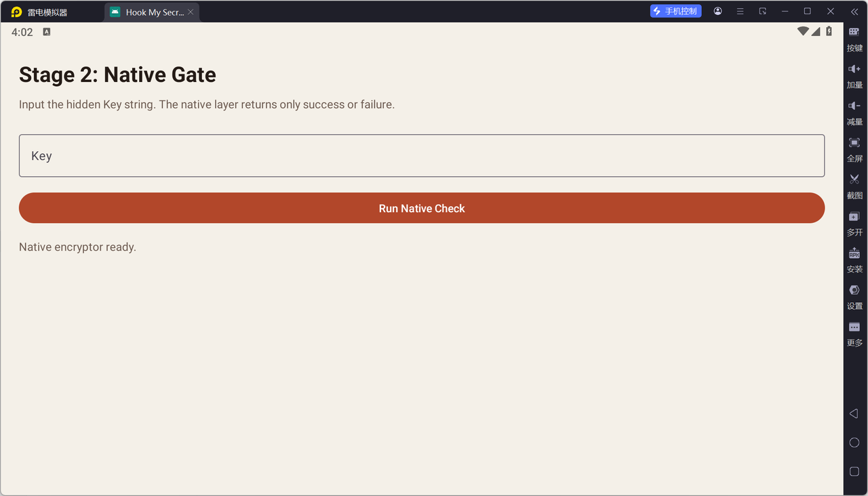Viewport: 868px width, 496px height.
Task: Click the 手机控制 phone control button
Action: point(675,12)
